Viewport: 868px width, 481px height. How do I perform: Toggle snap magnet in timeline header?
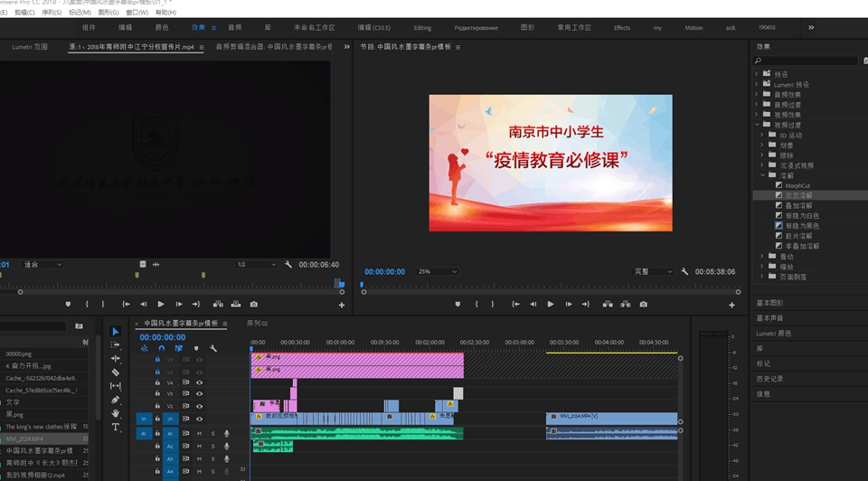point(162,348)
